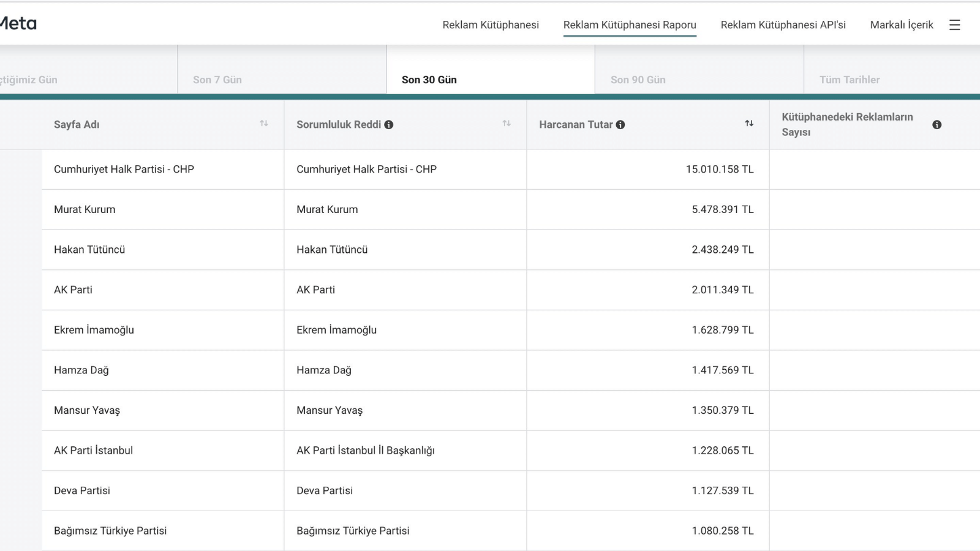Open Reklam Kütüphanesi nav link

[x=491, y=25]
